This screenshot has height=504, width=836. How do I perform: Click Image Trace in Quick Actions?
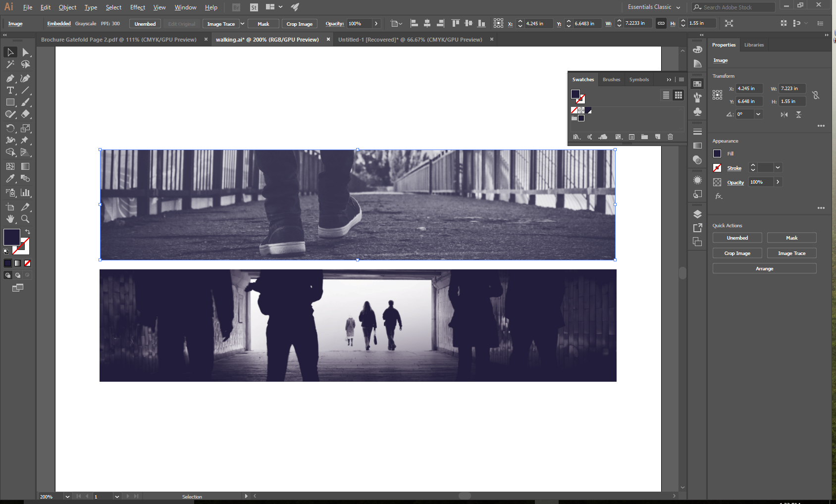[x=792, y=253]
